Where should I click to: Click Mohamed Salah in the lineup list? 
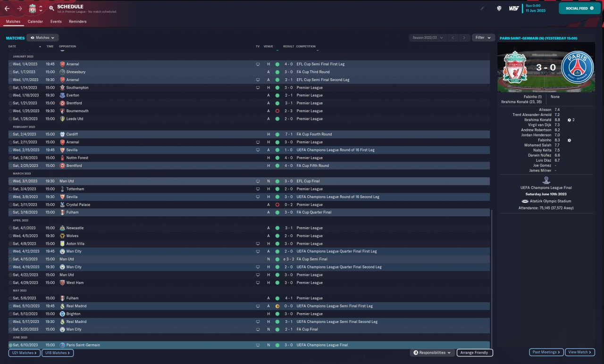[539, 145]
